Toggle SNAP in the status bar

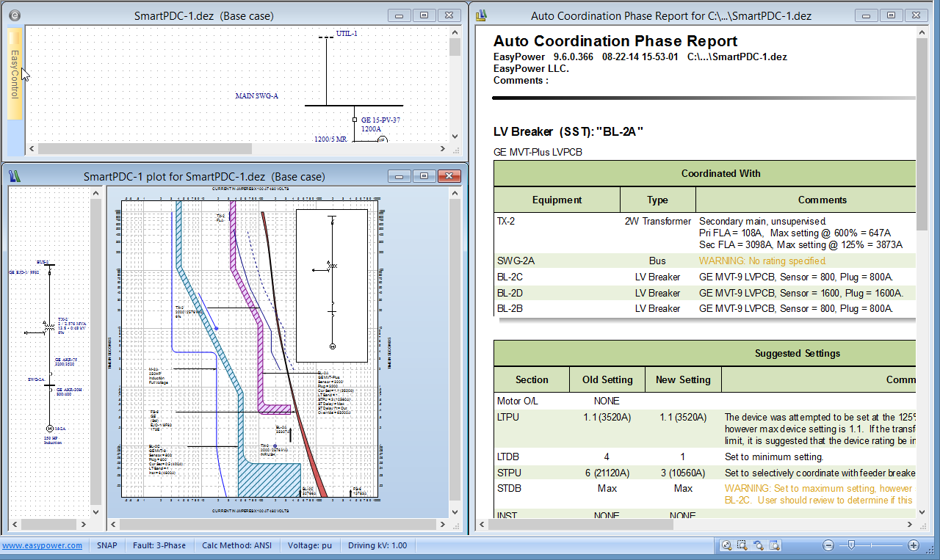[x=107, y=545]
